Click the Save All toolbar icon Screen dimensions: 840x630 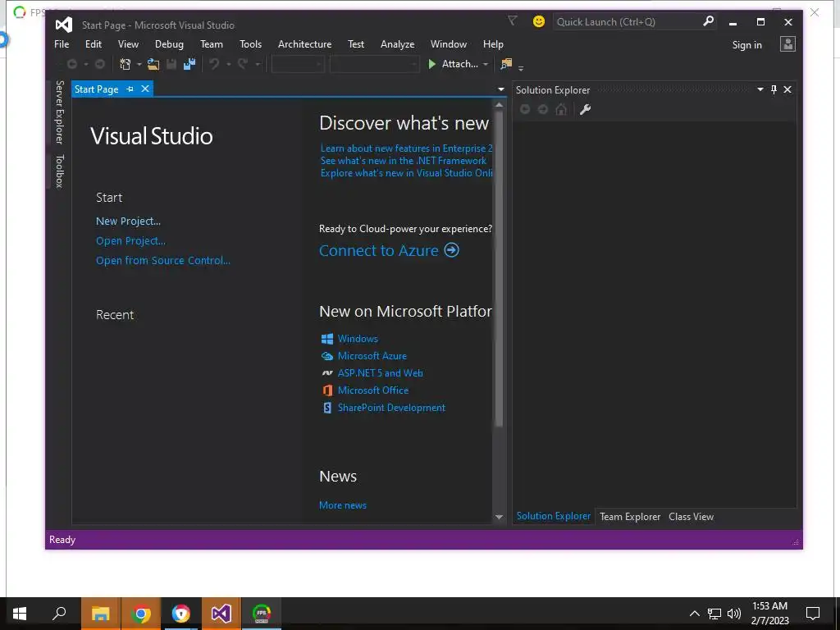(189, 64)
